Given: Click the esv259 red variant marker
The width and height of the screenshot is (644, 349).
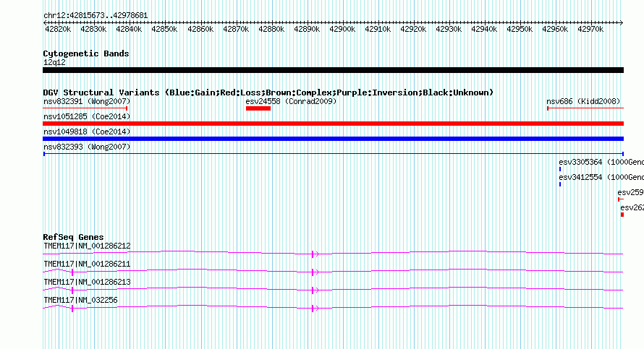Looking at the screenshot, I should (x=621, y=199).
